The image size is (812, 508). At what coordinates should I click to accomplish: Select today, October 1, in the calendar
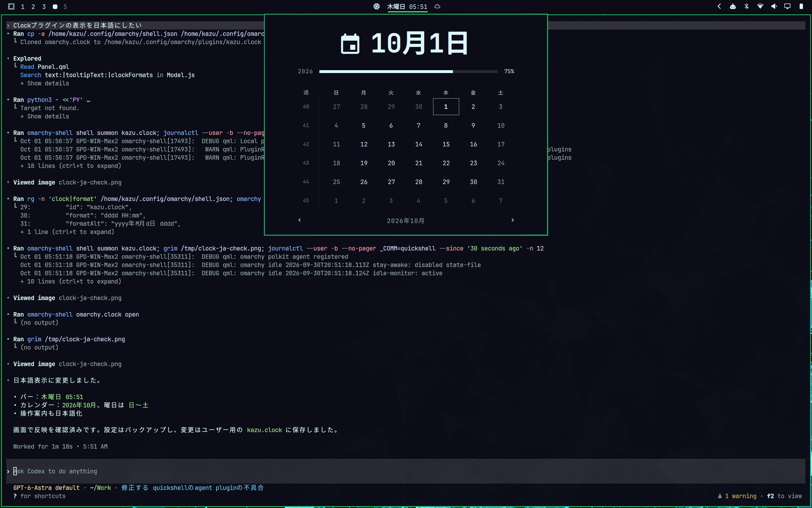coord(446,106)
